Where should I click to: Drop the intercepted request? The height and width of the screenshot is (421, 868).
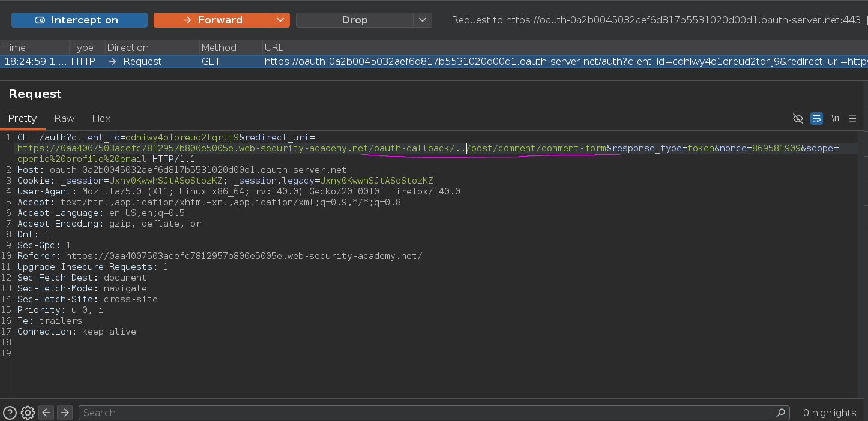pyautogui.click(x=355, y=20)
